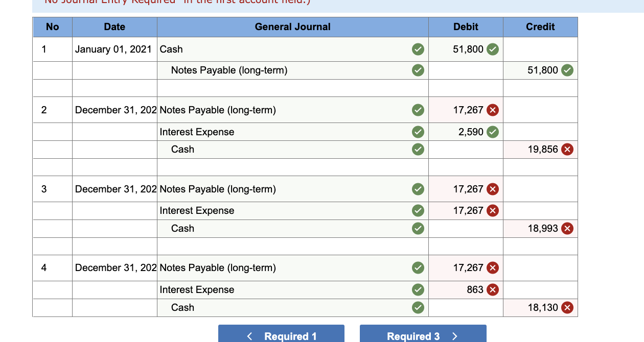Click green check next to credit 51,800
The height and width of the screenshot is (342, 644).
click(567, 70)
